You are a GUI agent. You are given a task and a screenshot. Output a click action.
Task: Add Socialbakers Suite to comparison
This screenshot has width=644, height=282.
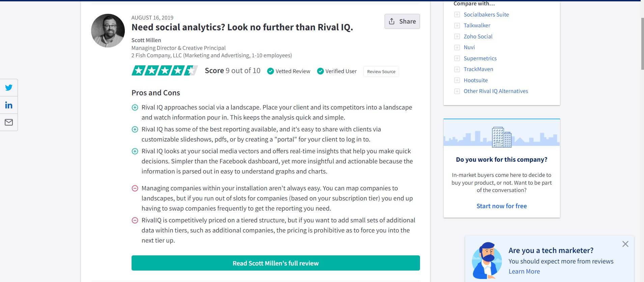(x=457, y=14)
